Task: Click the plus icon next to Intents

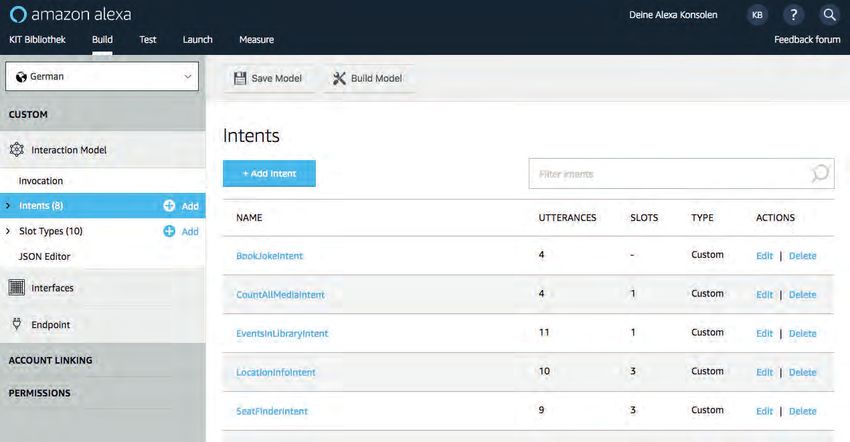Action: pyautogui.click(x=169, y=206)
